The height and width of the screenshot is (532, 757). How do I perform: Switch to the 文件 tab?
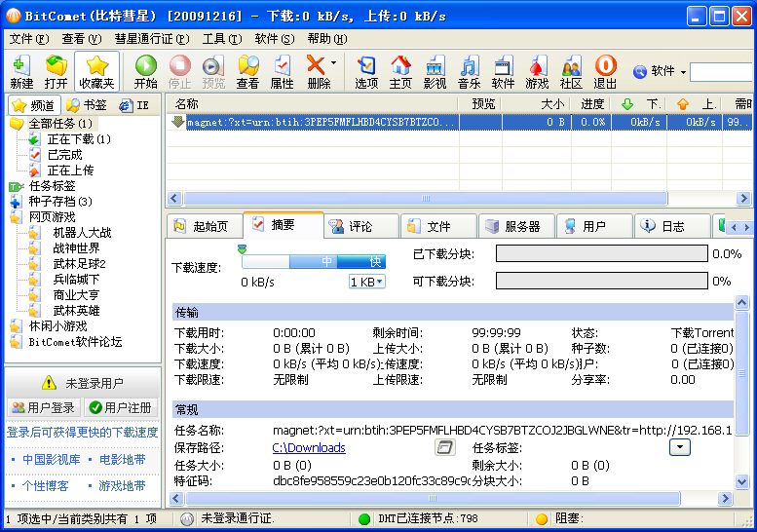click(x=438, y=226)
